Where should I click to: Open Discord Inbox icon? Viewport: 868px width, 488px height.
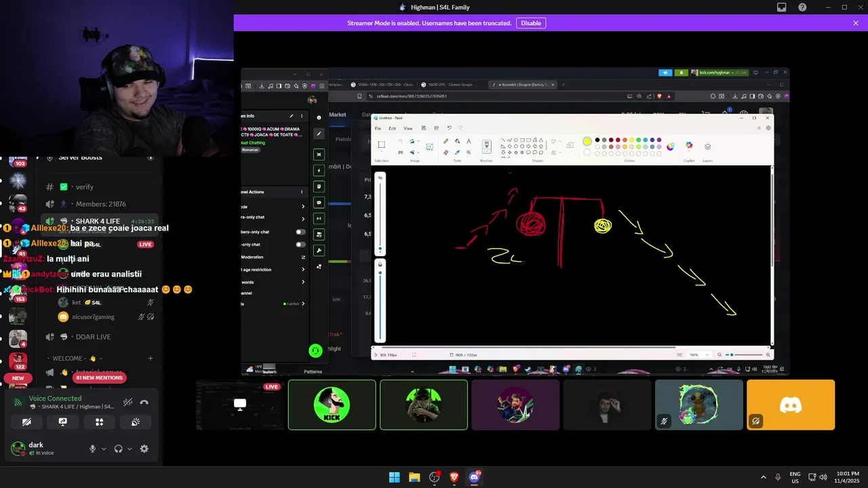[782, 7]
